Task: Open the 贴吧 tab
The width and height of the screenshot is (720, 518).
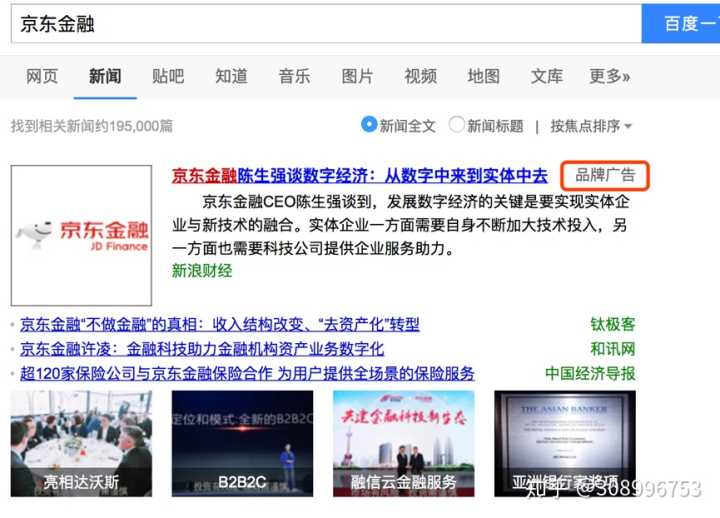Action: coord(168,76)
